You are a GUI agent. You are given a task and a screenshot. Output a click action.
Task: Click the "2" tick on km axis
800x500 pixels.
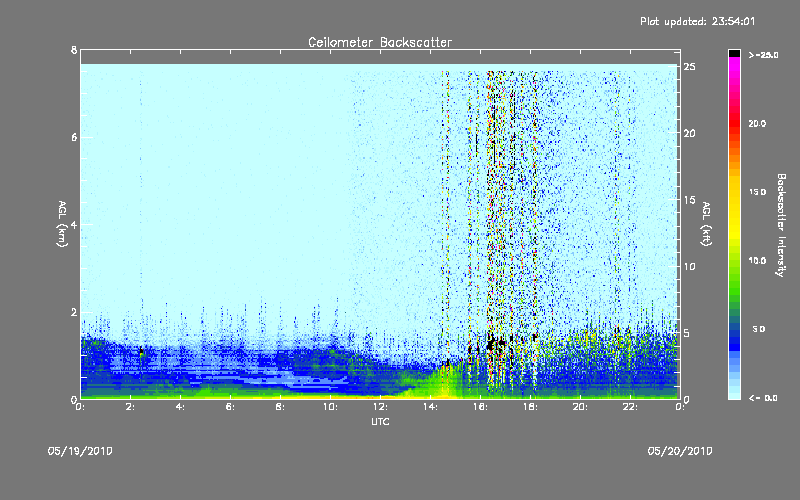(74, 312)
